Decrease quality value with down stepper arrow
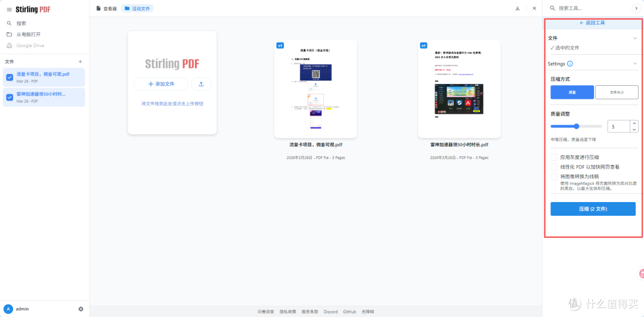Viewport: 644px width, 317px height. [634, 129]
